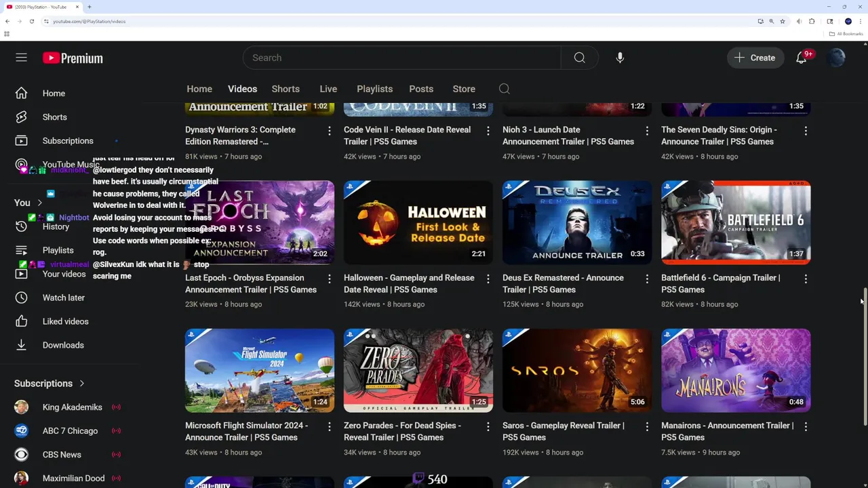Open options for Manairons video

click(x=805, y=426)
